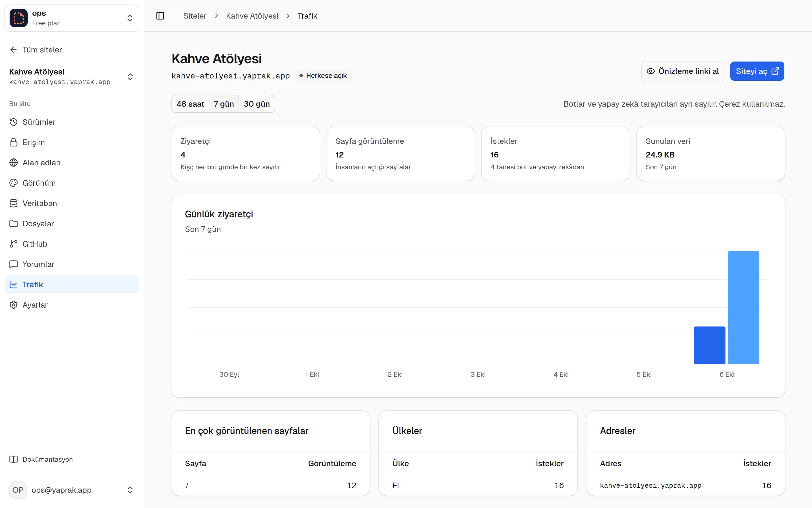Click the Sunulan veri 24.9 KB card
The image size is (812, 508).
click(710, 154)
